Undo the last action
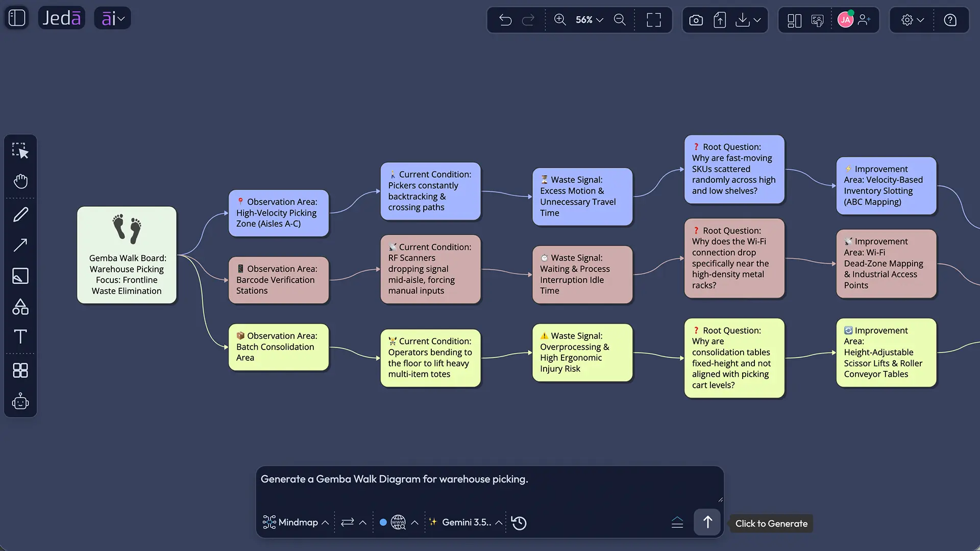 pyautogui.click(x=505, y=20)
